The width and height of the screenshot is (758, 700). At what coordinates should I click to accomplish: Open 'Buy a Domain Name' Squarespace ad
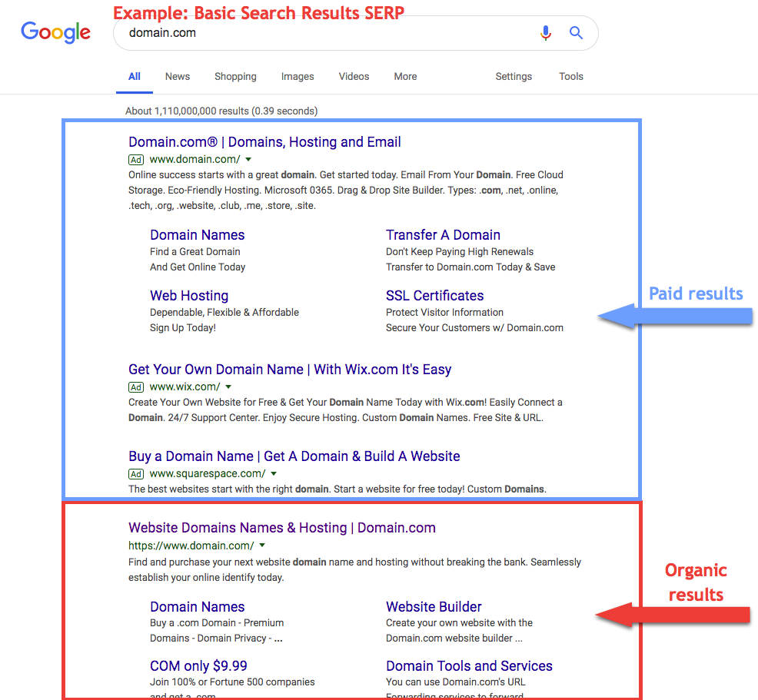(294, 456)
